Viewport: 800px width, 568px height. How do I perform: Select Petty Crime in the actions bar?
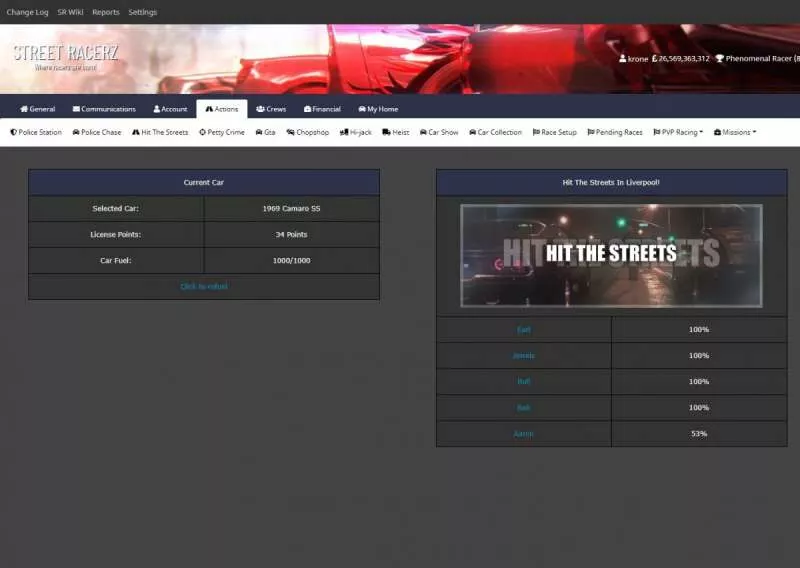tap(222, 132)
